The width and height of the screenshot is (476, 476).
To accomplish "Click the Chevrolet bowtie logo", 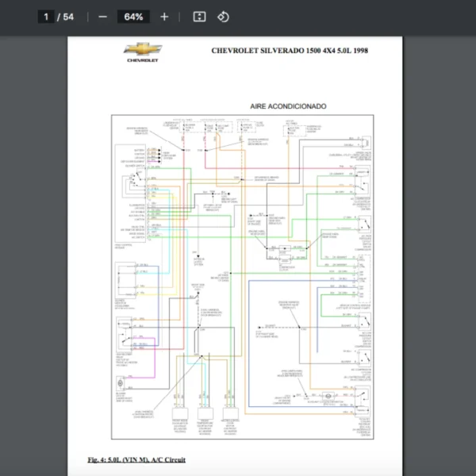I will coord(143,50).
